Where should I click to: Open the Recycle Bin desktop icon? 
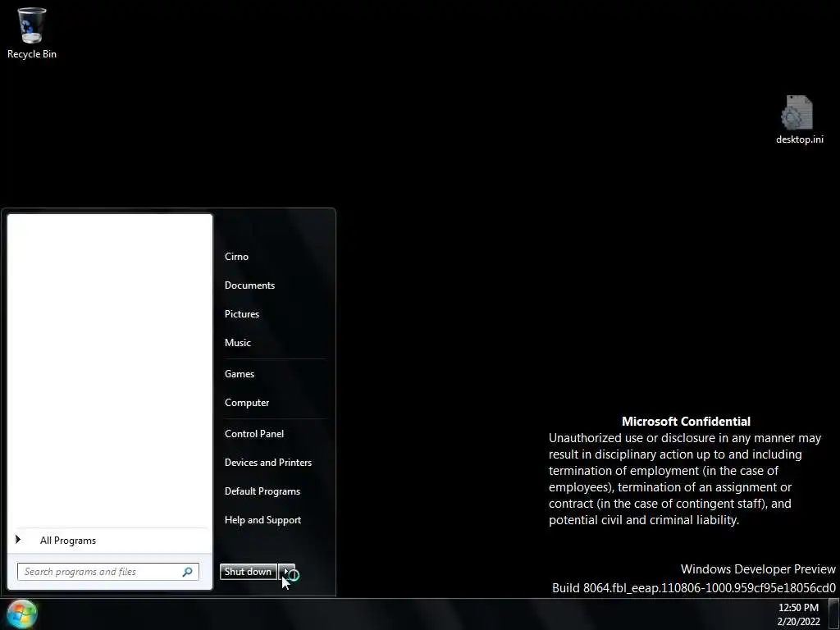tap(32, 33)
